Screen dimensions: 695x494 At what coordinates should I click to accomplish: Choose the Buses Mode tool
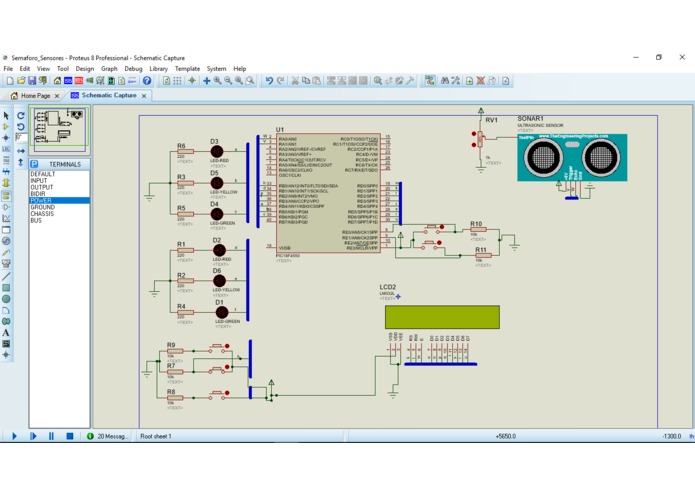tap(6, 171)
